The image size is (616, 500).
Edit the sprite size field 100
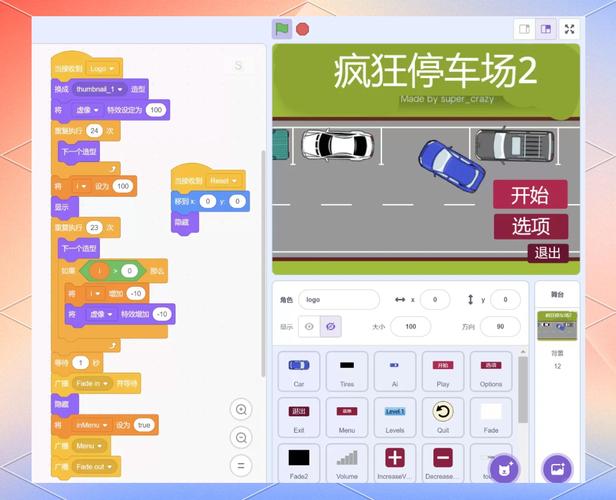click(x=411, y=326)
